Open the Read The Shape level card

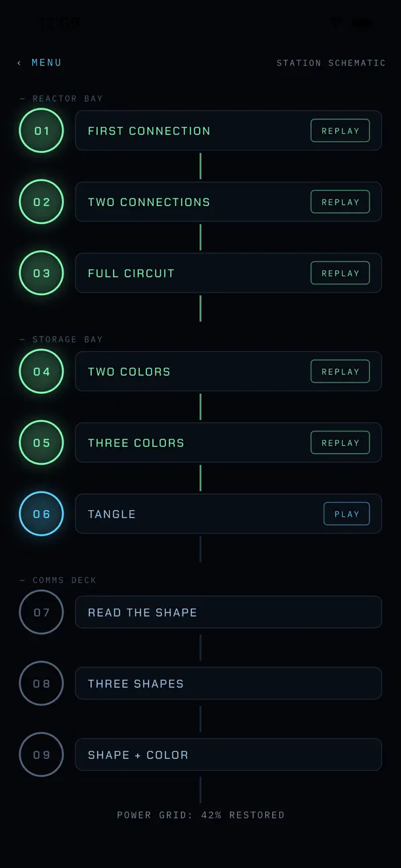[x=229, y=612]
